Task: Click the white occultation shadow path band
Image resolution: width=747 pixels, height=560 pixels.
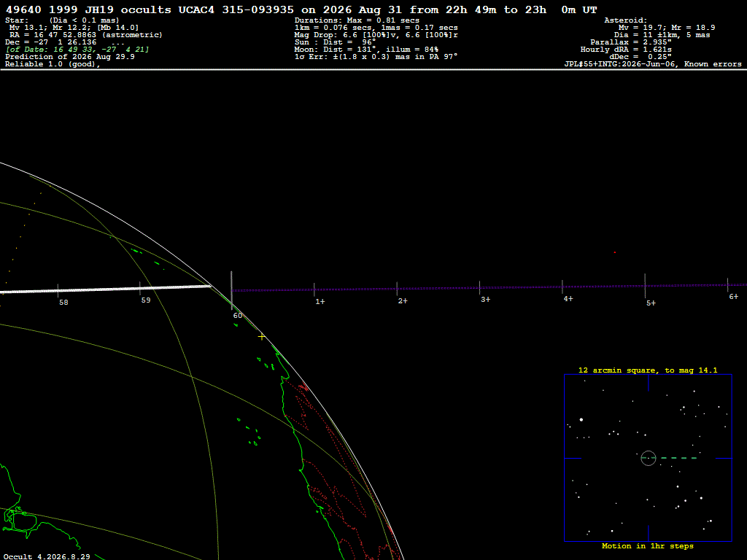Action: (x=105, y=289)
